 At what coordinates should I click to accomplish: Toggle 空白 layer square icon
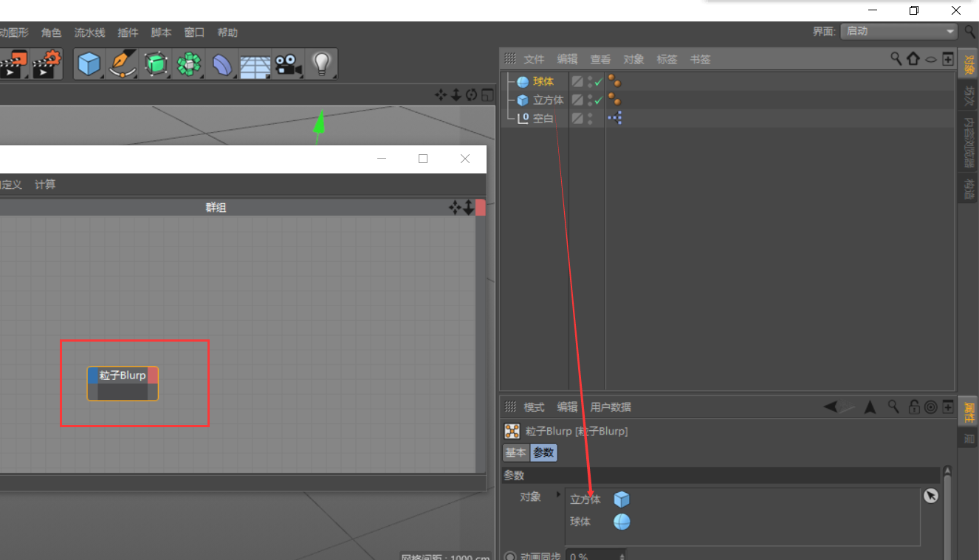click(x=577, y=118)
